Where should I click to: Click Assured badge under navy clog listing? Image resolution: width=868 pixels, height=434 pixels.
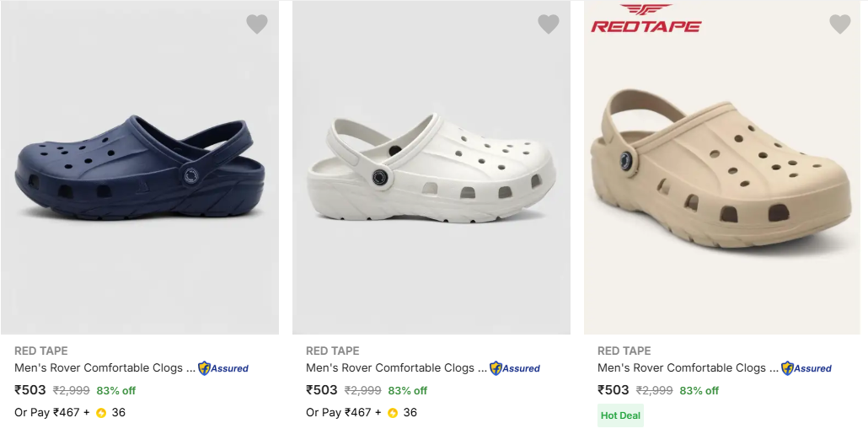(x=223, y=368)
